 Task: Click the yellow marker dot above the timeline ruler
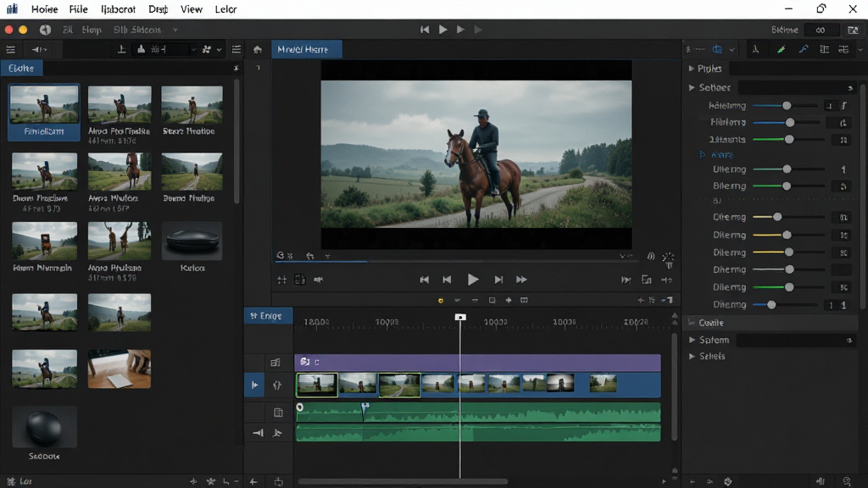[441, 301]
